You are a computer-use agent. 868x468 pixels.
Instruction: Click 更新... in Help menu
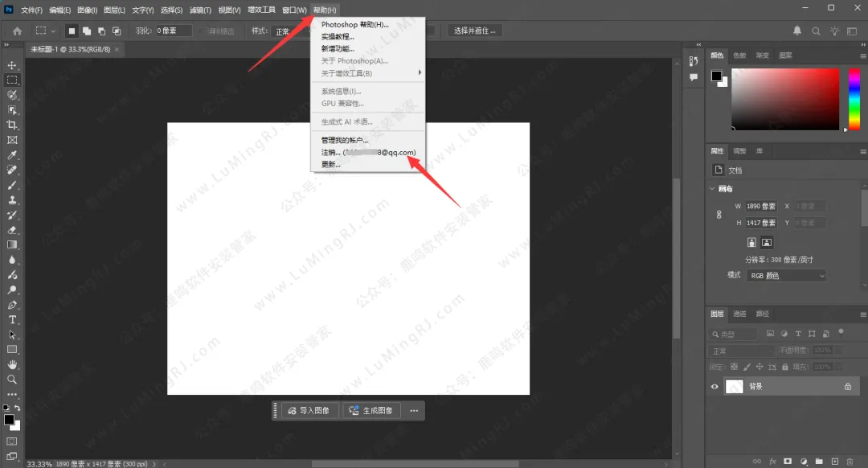[x=368, y=165]
